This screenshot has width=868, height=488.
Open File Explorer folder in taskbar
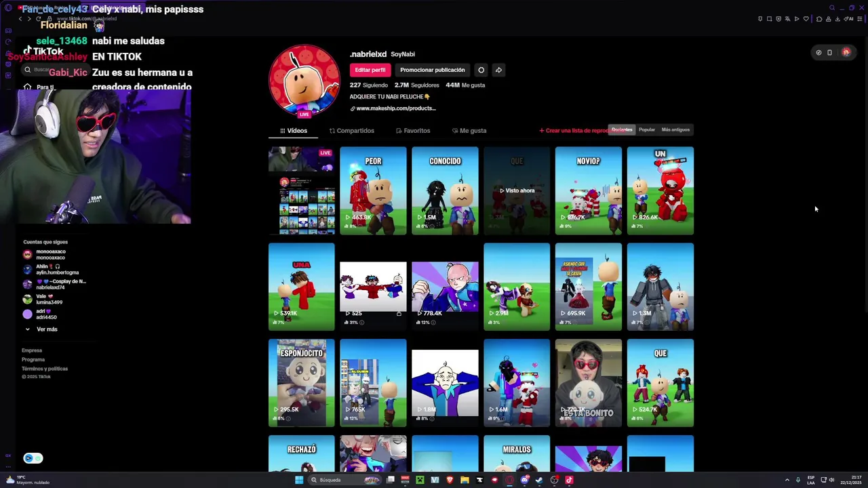[465, 480]
